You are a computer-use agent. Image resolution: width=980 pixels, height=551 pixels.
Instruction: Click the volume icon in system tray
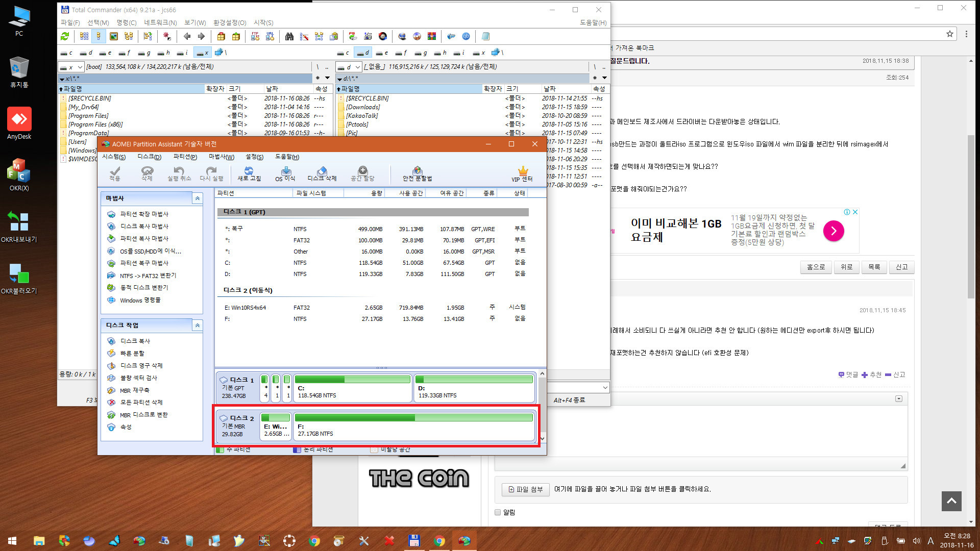click(x=916, y=541)
